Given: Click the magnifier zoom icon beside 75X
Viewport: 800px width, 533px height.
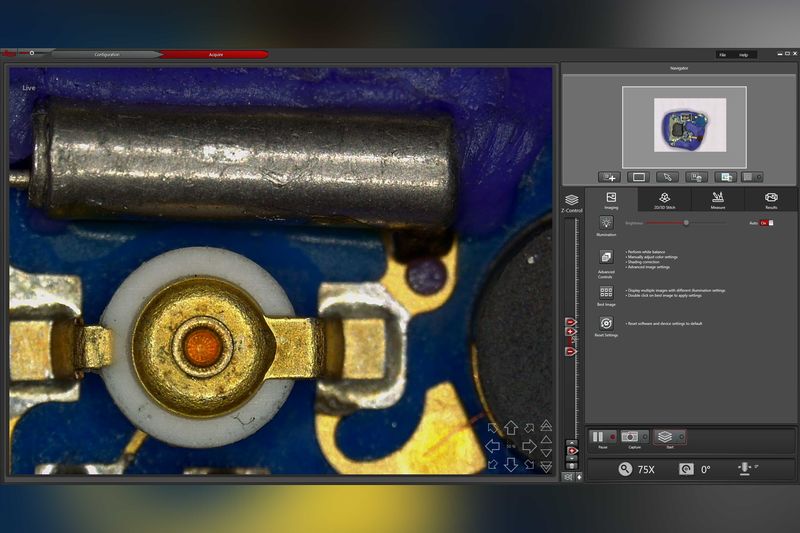Looking at the screenshot, I should pos(625,469).
